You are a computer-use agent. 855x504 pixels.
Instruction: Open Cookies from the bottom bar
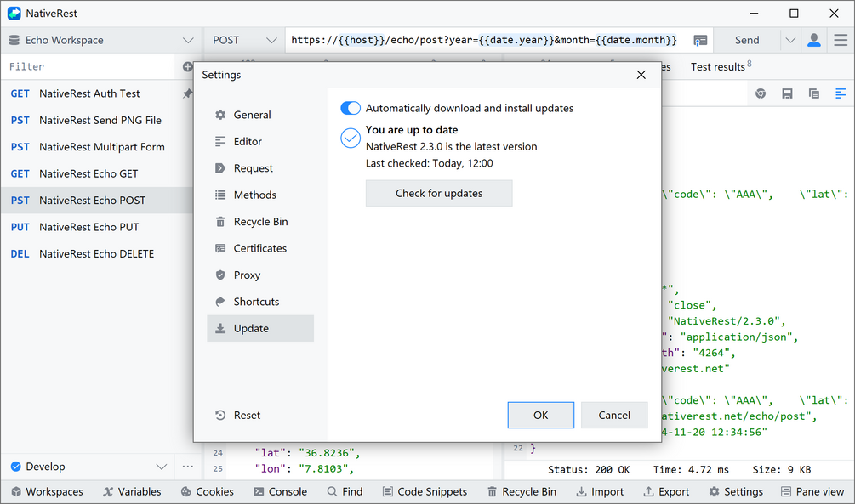coord(208,492)
